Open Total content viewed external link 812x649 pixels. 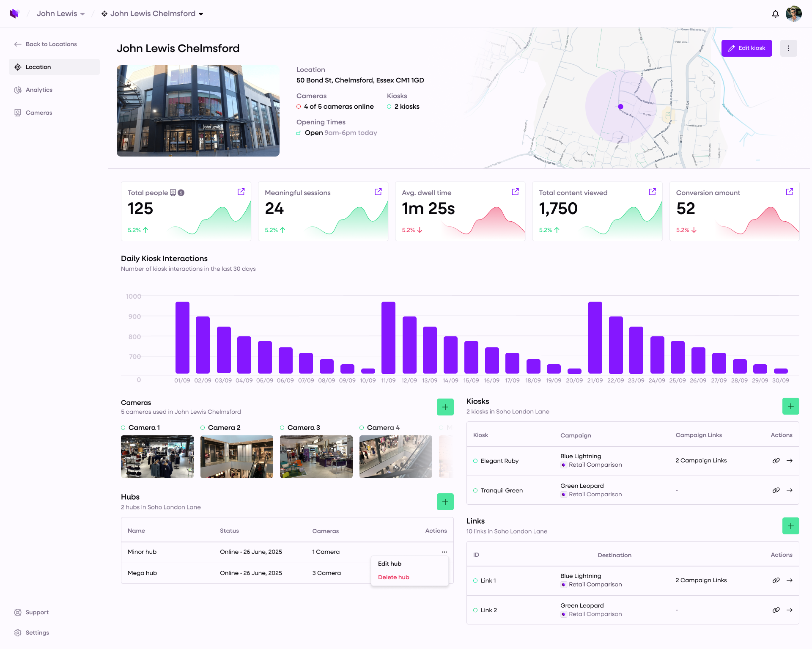(652, 192)
